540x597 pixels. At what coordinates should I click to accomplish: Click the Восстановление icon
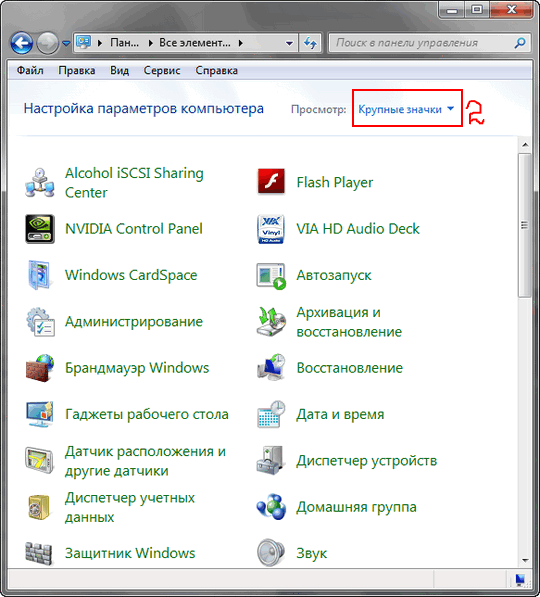271,368
